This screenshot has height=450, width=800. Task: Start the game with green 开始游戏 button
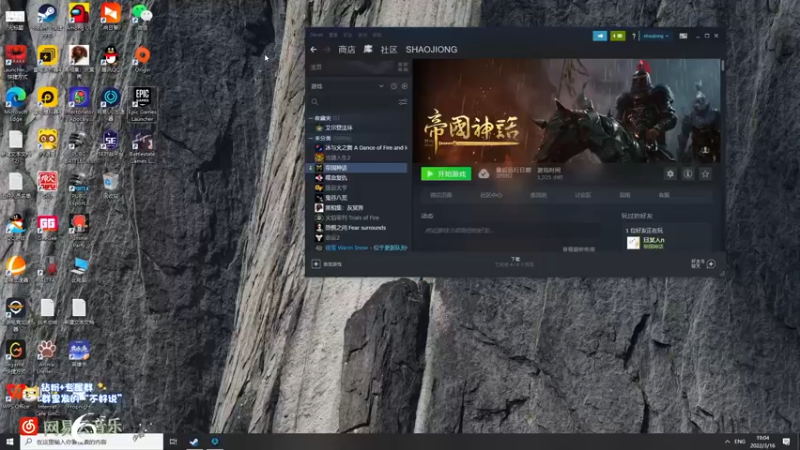tap(446, 174)
